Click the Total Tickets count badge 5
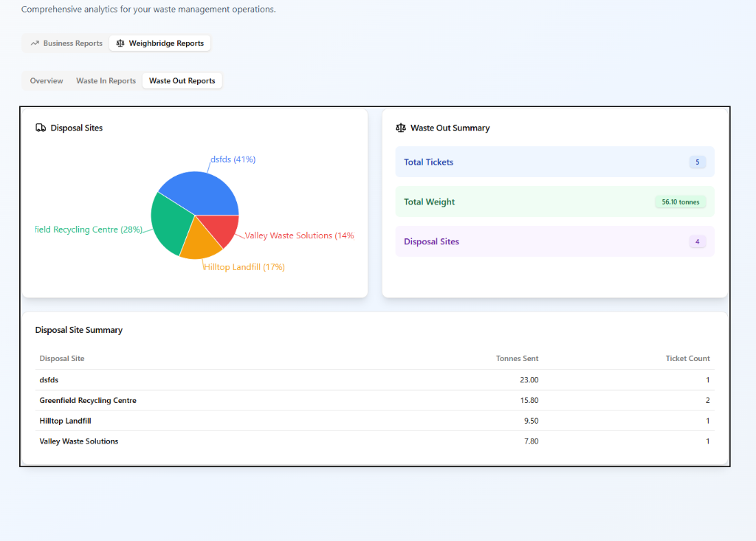This screenshot has width=756, height=541. coord(697,162)
